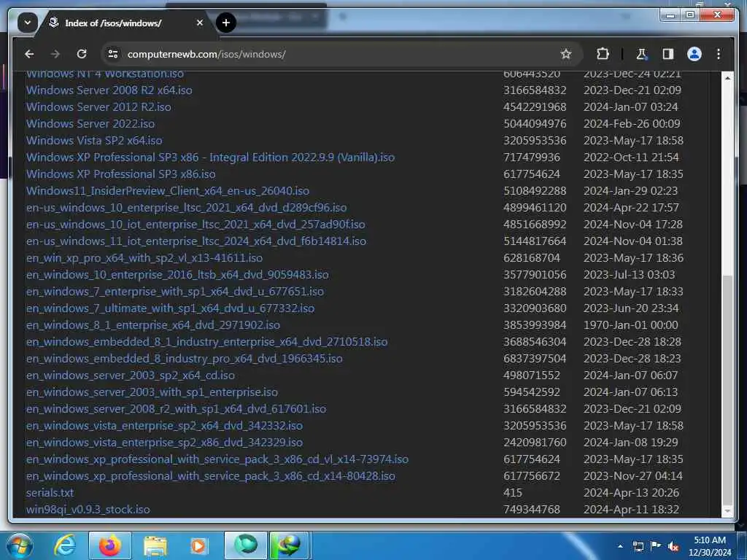Viewport: 747px width, 560px height.
Task: Open en_win_xp_pro_x64_with_sp2_vl_x13-41611.iso
Action: click(x=144, y=258)
